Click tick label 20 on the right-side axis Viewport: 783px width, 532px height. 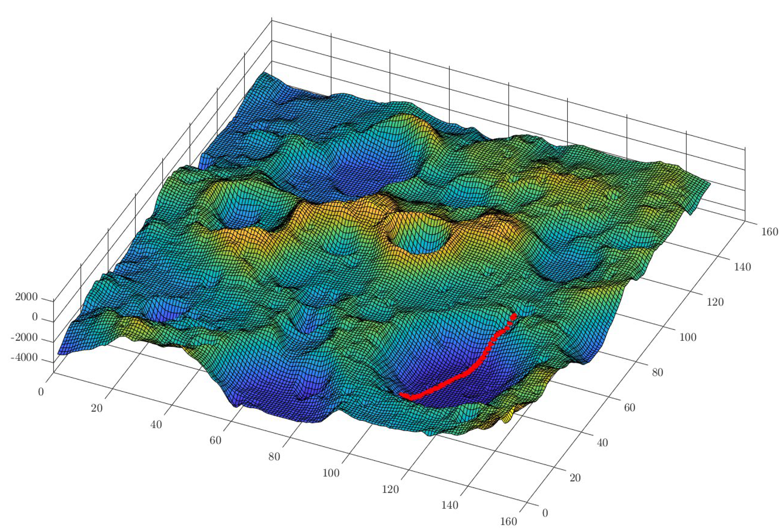click(x=575, y=478)
